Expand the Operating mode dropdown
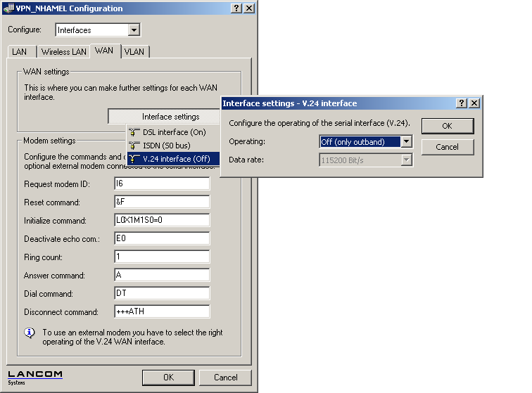This screenshot has height=393, width=532. coord(406,142)
